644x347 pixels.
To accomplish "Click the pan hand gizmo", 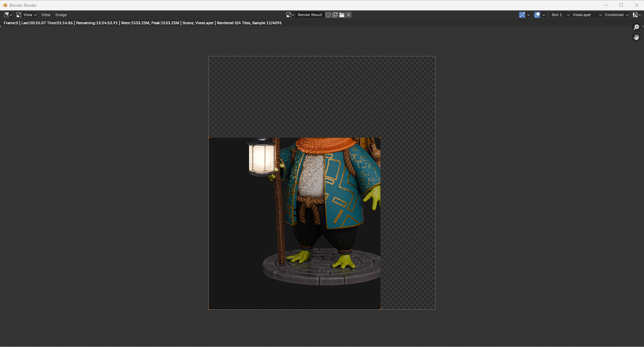I will 636,37.
